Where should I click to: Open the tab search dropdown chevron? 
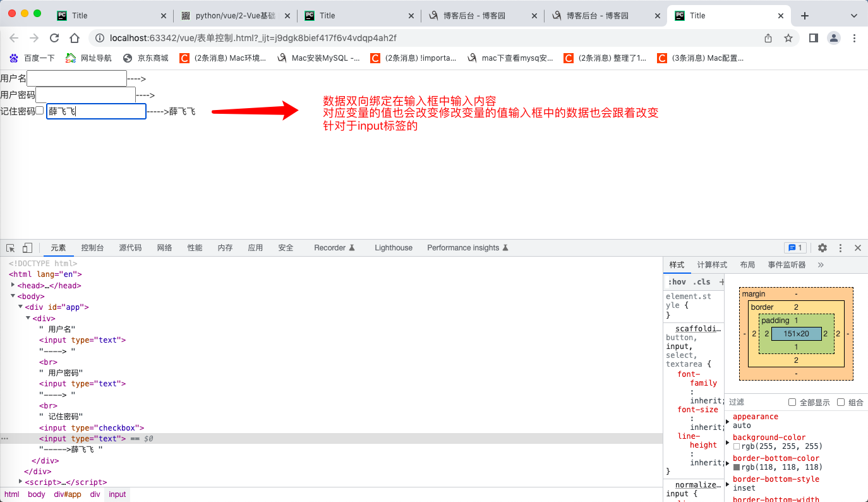click(x=855, y=16)
